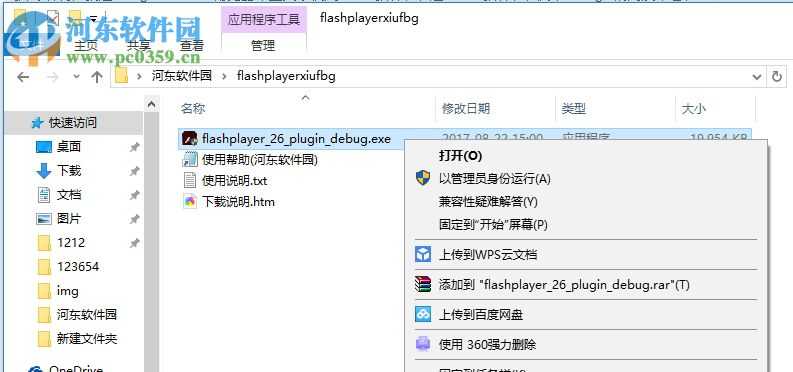Click the folder icon in address bar

pyautogui.click(x=121, y=76)
